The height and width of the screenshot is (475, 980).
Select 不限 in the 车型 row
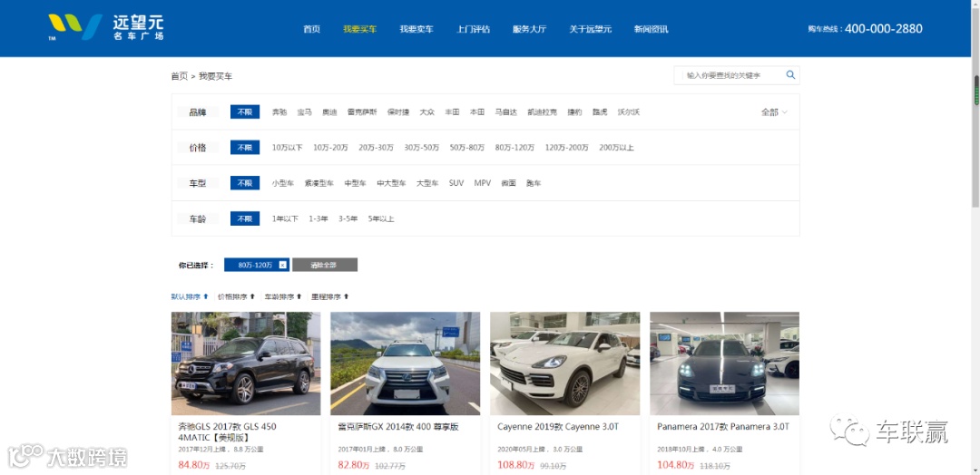click(x=245, y=183)
